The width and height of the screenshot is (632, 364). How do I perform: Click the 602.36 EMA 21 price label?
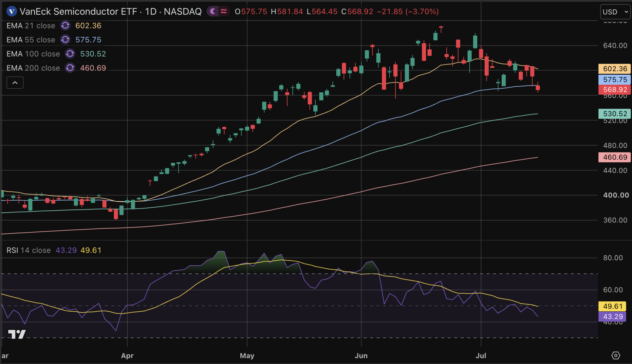615,69
